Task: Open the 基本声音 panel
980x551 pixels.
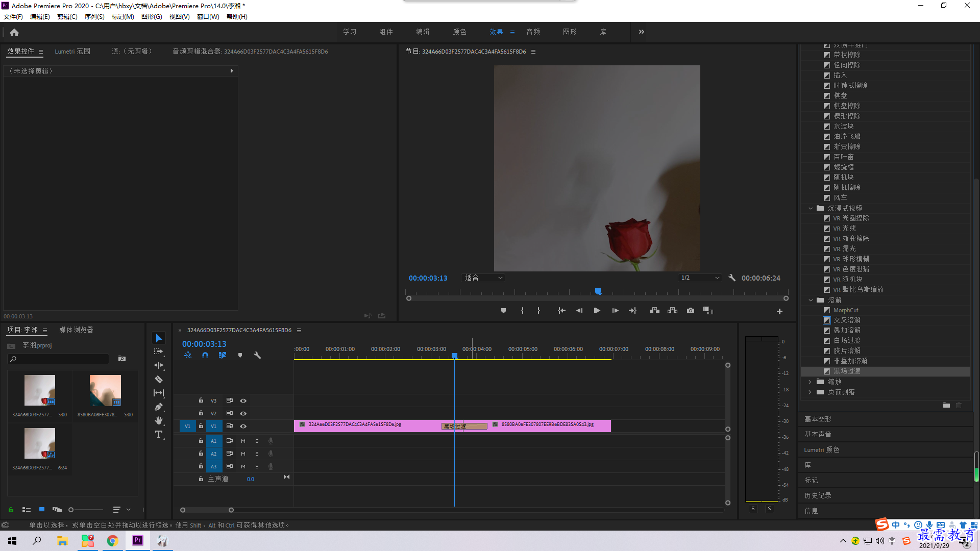Action: [818, 434]
